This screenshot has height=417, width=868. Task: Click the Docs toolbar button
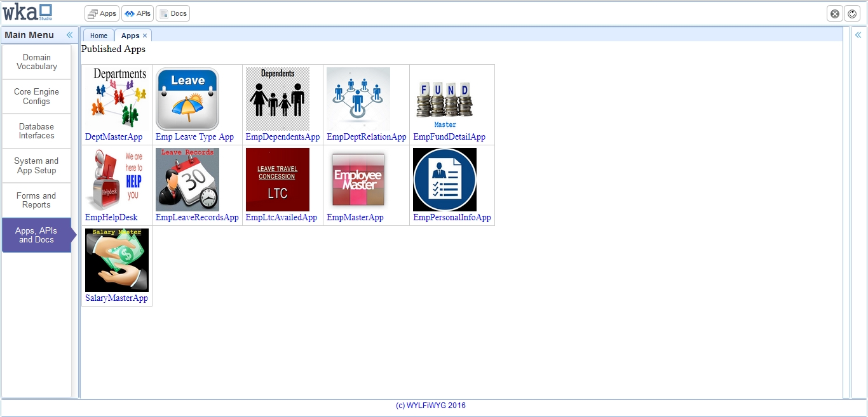[173, 13]
